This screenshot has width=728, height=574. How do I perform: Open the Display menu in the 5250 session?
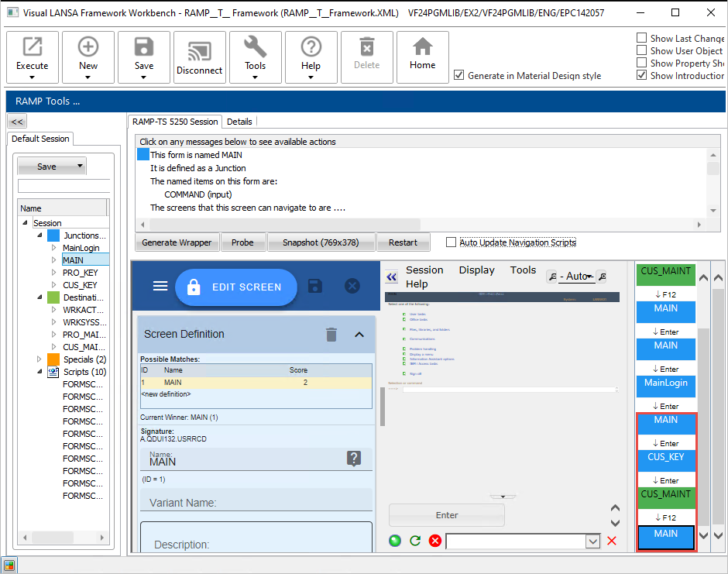coord(476,270)
